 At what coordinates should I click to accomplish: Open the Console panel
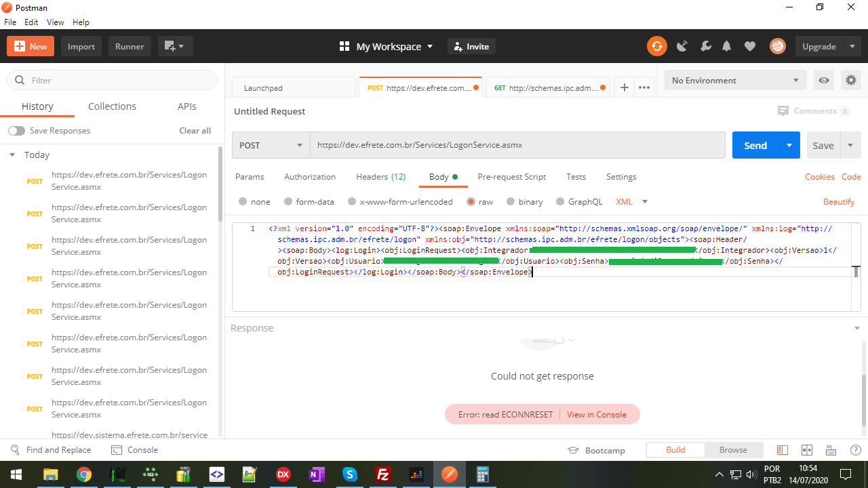[134, 450]
